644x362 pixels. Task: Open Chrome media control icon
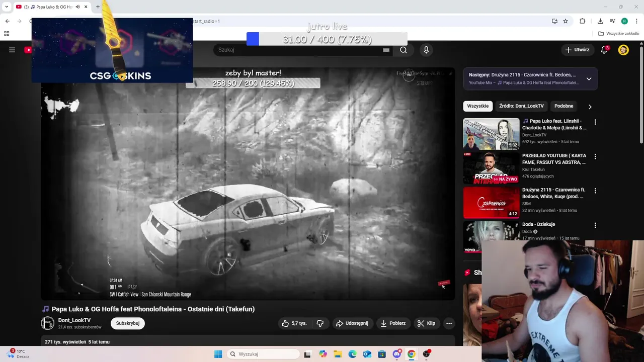pos(612,21)
